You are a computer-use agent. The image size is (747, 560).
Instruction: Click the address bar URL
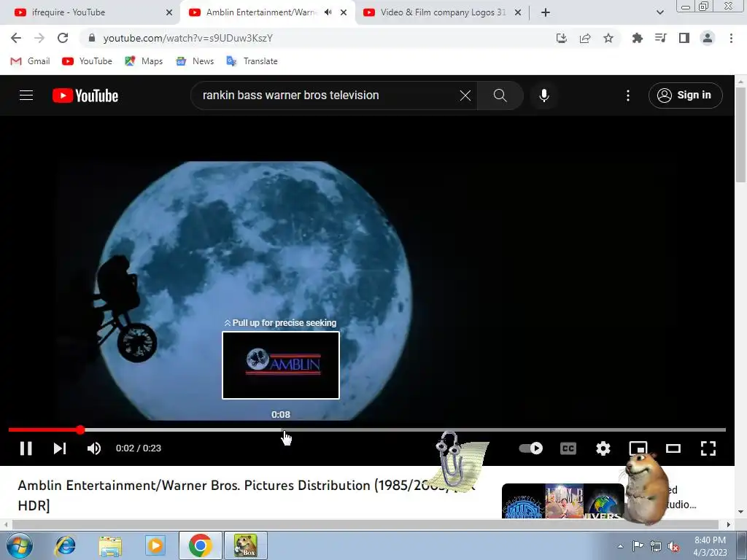(187, 38)
